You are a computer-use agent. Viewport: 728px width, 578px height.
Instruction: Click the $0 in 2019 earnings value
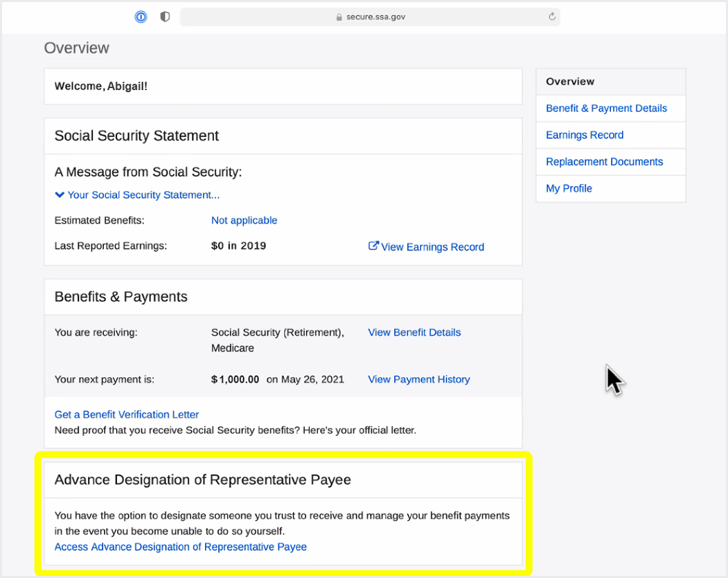pos(239,246)
